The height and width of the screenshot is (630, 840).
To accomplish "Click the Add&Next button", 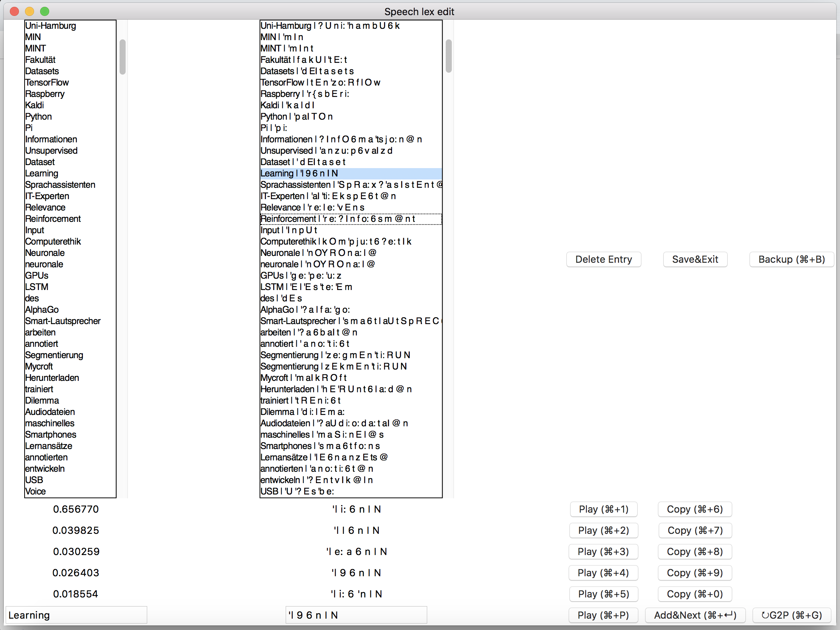I will pyautogui.click(x=695, y=615).
